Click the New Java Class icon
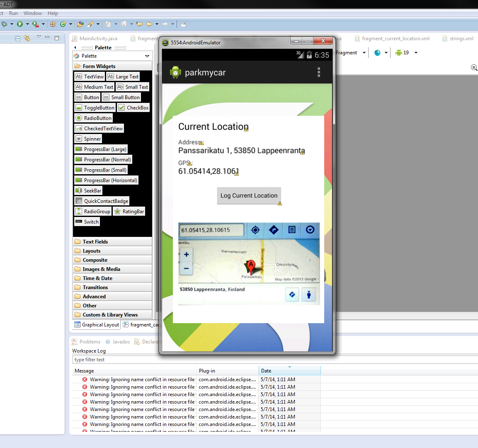478x448 pixels. (63, 24)
